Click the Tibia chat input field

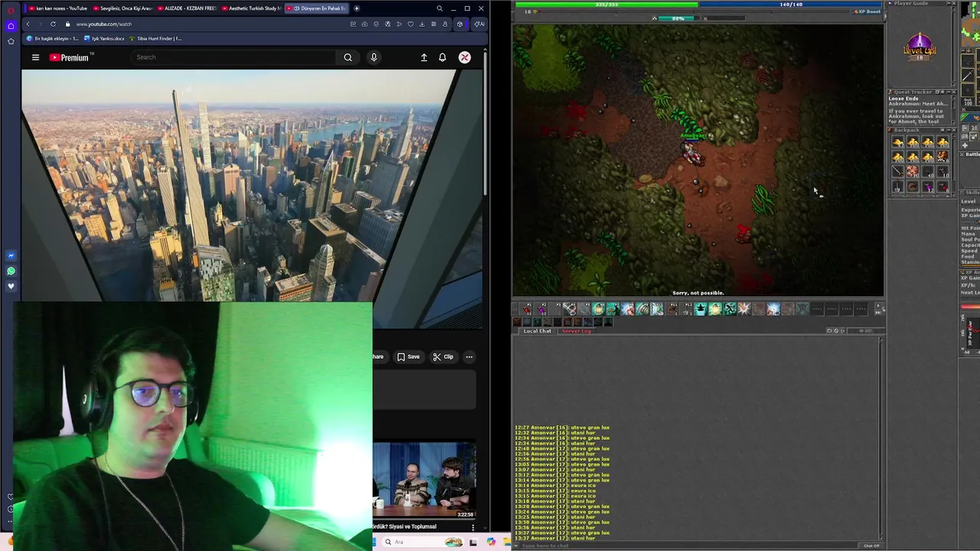coord(689,546)
